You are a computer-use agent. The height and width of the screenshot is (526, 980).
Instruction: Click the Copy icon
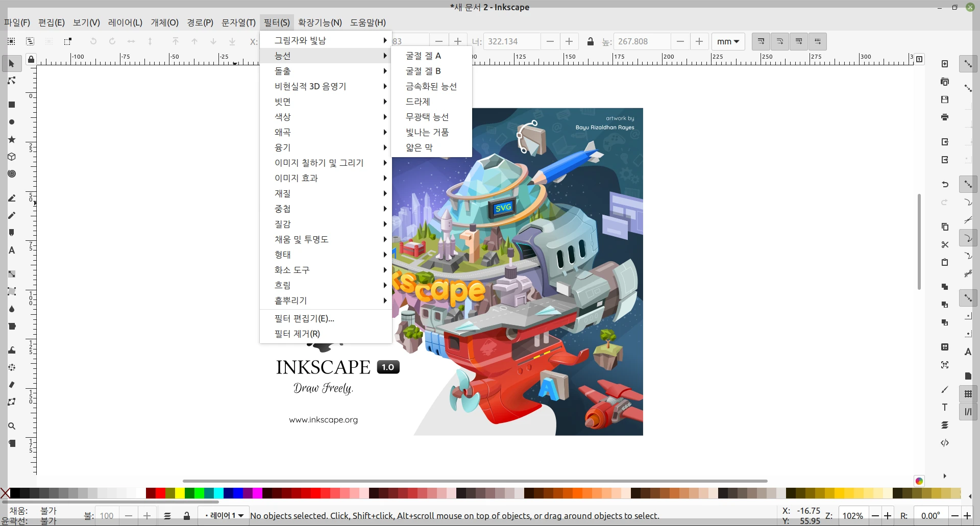tap(945, 227)
